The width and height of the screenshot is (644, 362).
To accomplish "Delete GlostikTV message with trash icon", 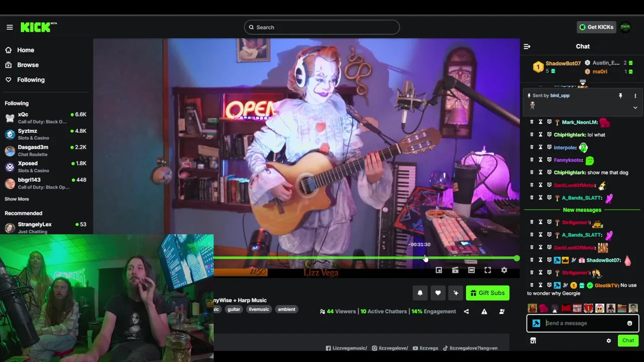I will (x=532, y=285).
